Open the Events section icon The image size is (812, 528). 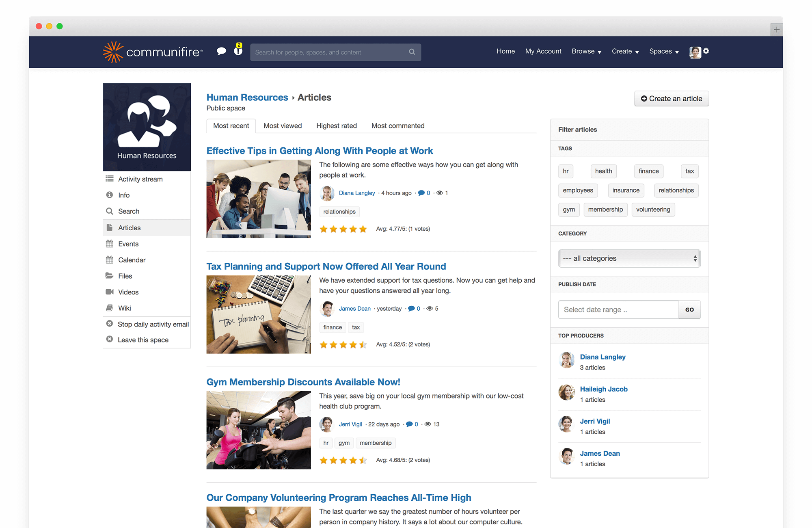pyautogui.click(x=109, y=244)
